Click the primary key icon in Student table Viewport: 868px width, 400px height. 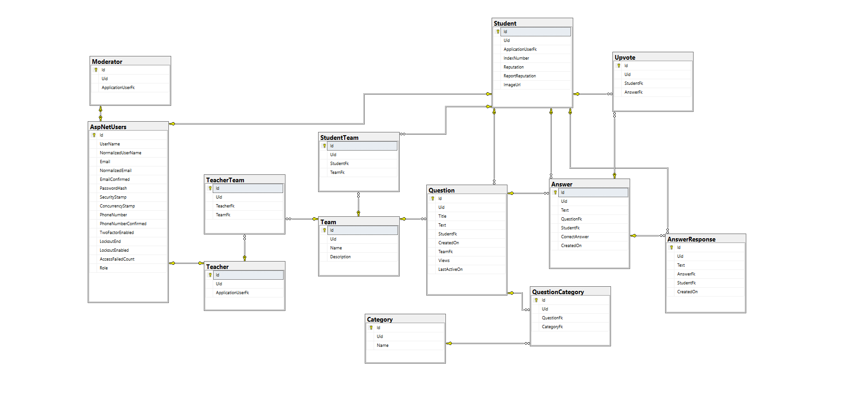click(498, 32)
